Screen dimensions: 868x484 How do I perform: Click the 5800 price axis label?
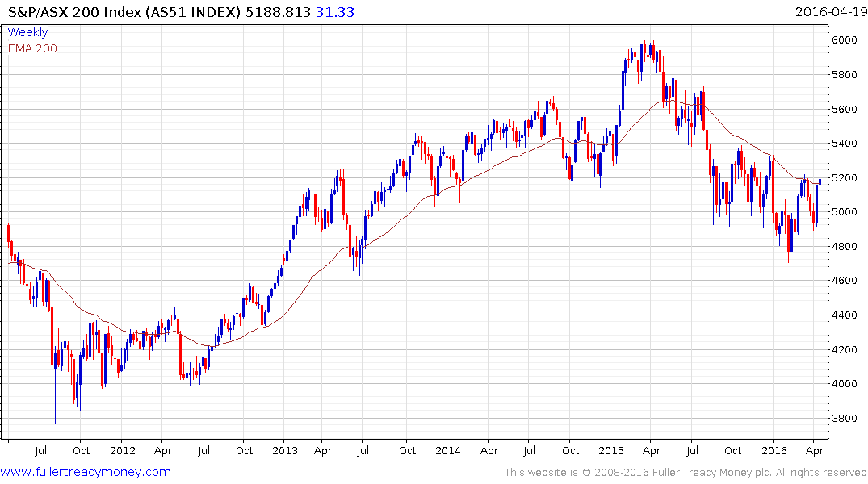845,75
